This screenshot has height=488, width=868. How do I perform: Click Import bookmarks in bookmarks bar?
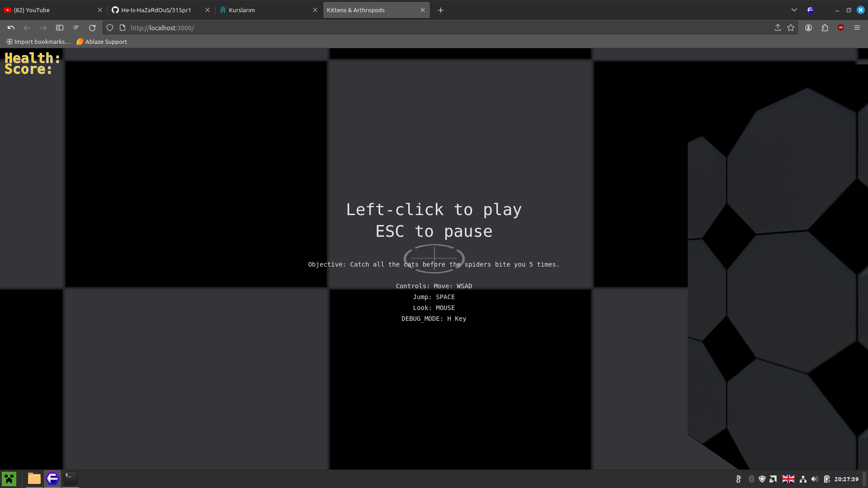tap(38, 42)
